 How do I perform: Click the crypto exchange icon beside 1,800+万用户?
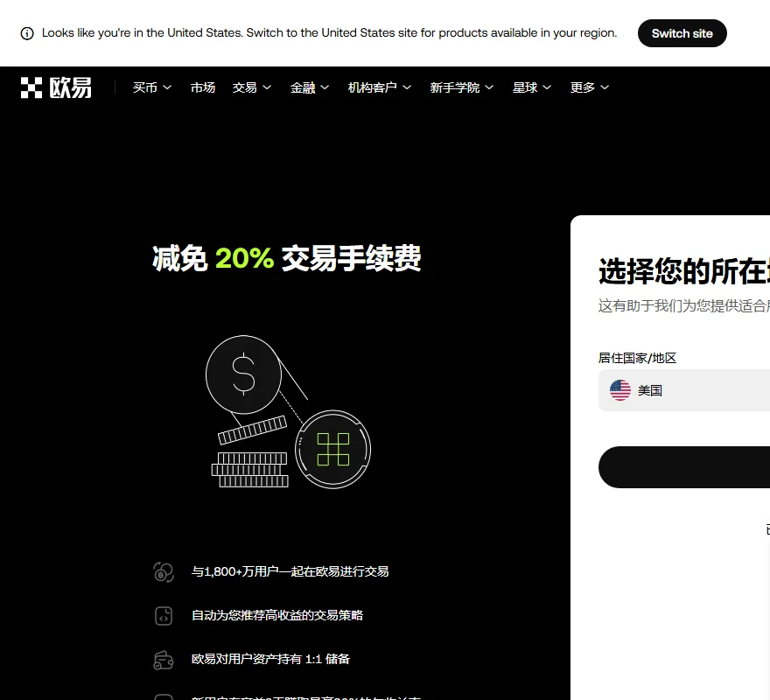(164, 572)
